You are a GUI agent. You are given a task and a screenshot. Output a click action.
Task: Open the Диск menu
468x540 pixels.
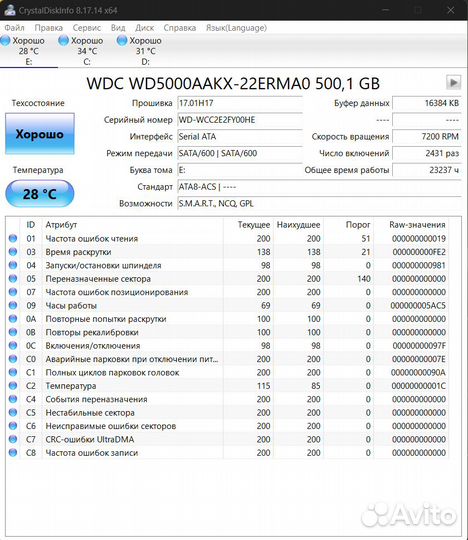pyautogui.click(x=144, y=28)
